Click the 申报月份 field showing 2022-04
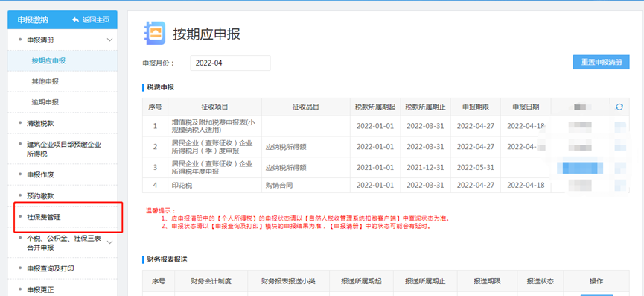644x296 pixels. coord(230,63)
